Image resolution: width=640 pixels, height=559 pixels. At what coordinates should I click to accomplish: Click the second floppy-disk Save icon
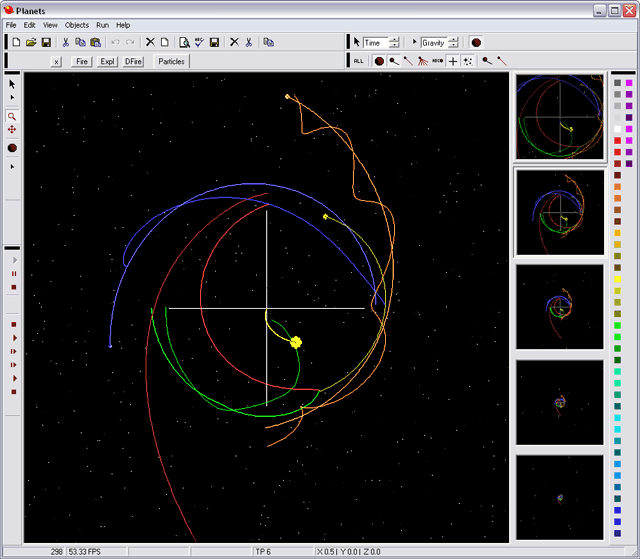click(x=214, y=42)
